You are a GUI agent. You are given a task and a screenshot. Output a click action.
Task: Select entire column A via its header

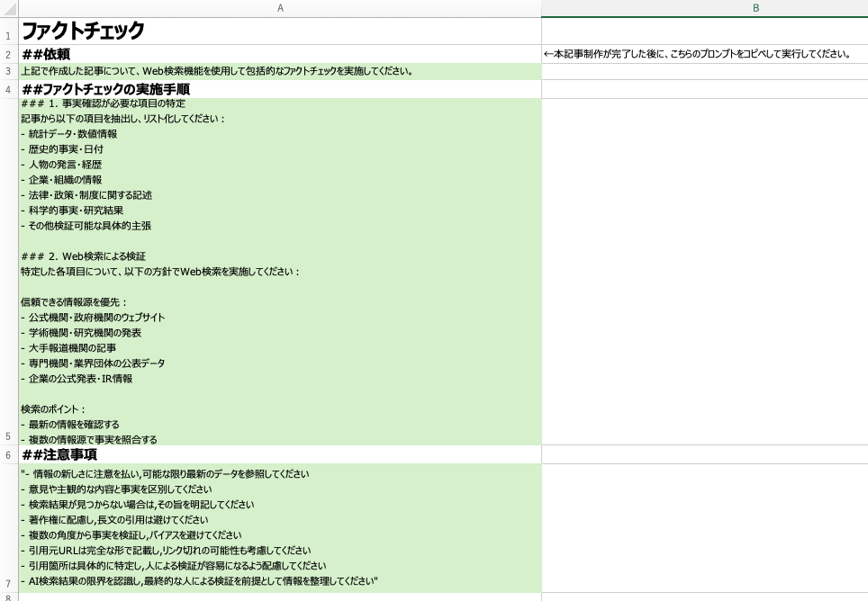(x=280, y=7)
